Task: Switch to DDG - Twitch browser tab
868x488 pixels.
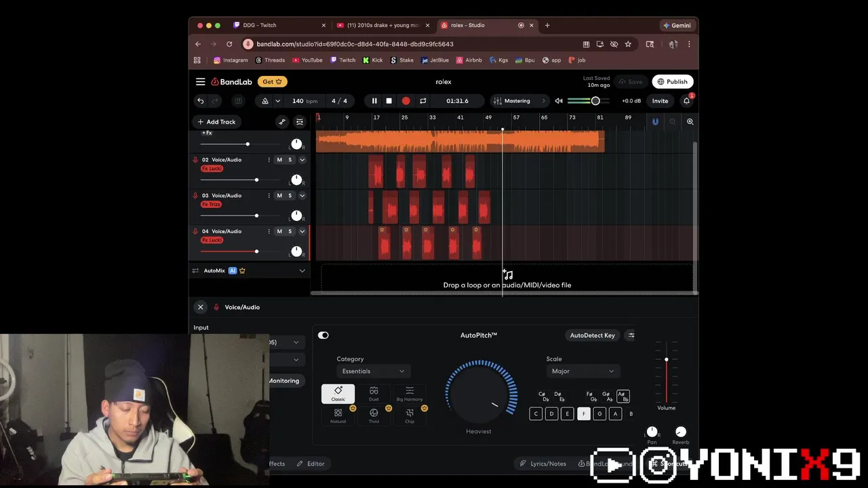Action: click(x=278, y=26)
